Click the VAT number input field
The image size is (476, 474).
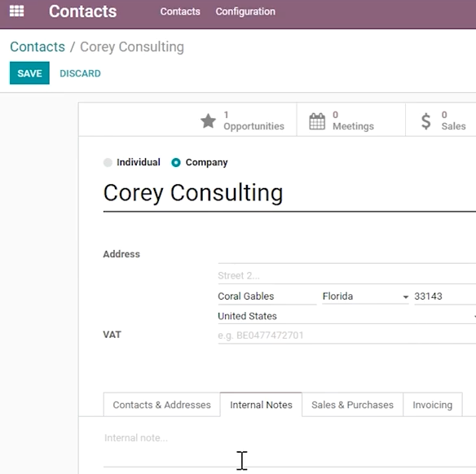(x=346, y=336)
